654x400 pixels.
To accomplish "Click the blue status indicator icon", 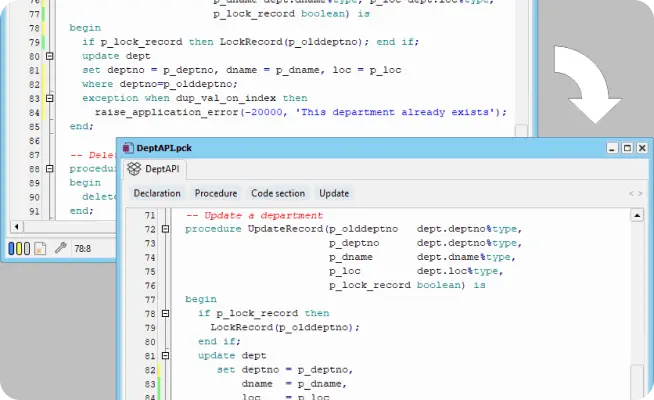I will [13, 247].
